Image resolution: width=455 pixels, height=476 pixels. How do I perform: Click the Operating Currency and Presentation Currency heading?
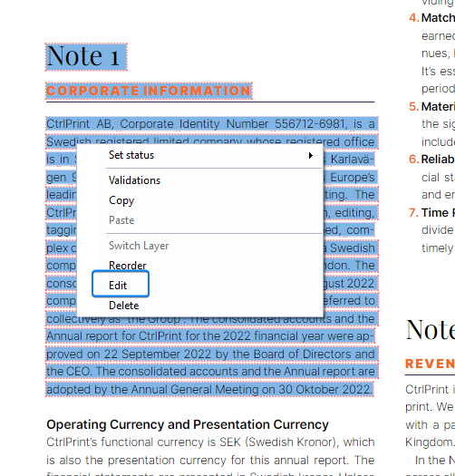(188, 424)
